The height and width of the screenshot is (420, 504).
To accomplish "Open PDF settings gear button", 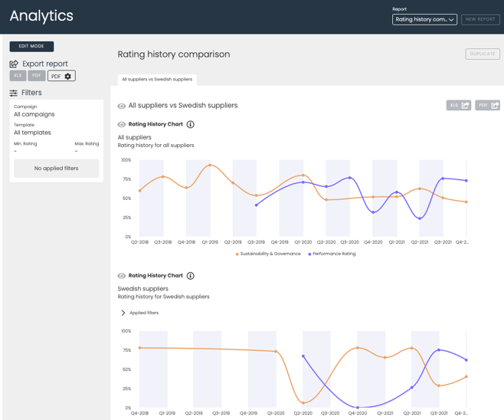I will 61,76.
